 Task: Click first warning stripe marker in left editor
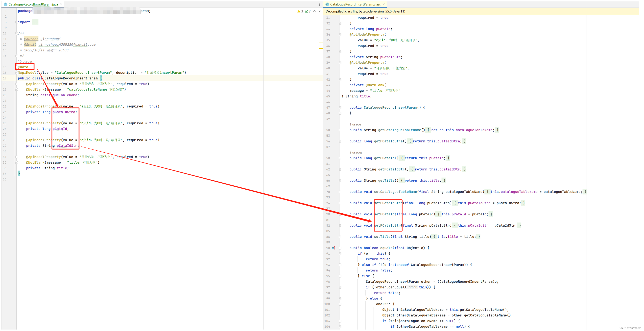point(321,26)
